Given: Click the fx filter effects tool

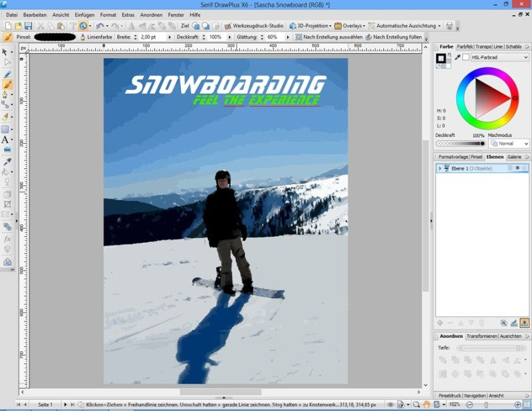Looking at the screenshot, I should [x=7, y=239].
